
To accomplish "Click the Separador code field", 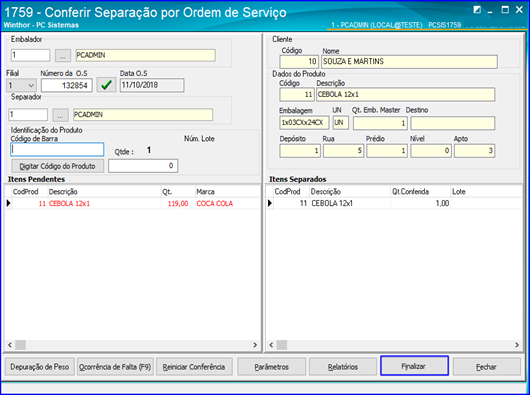I will pos(28,115).
